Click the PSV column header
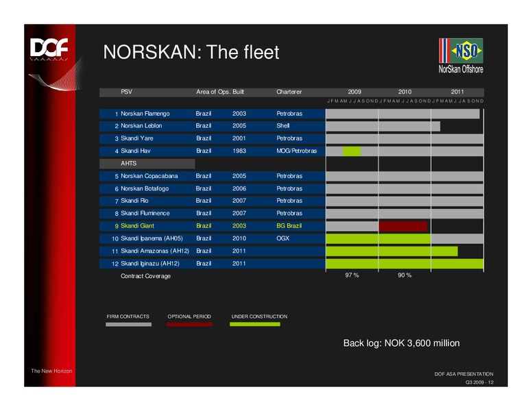Viewport: 532px width, 411px height. 126,92
